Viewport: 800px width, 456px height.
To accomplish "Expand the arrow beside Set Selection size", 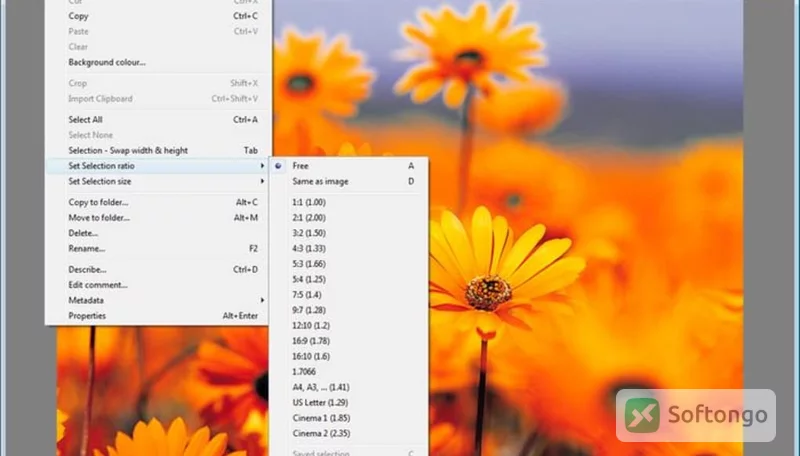I will (262, 181).
